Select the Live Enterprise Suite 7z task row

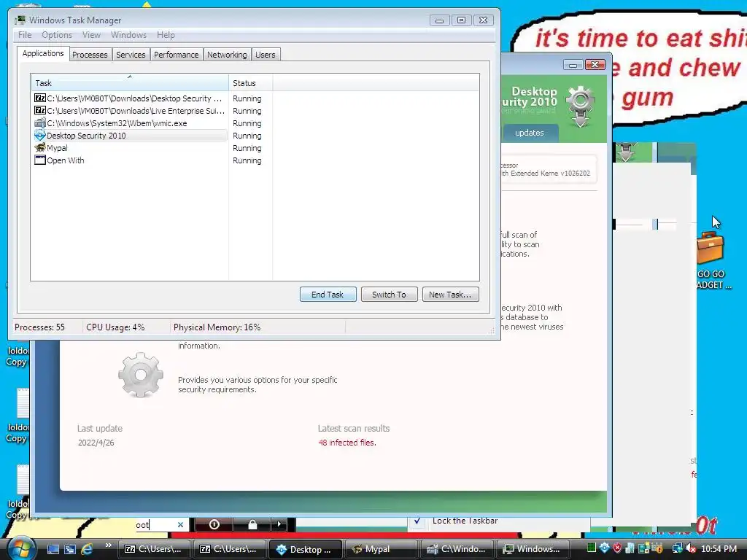[x=130, y=111]
